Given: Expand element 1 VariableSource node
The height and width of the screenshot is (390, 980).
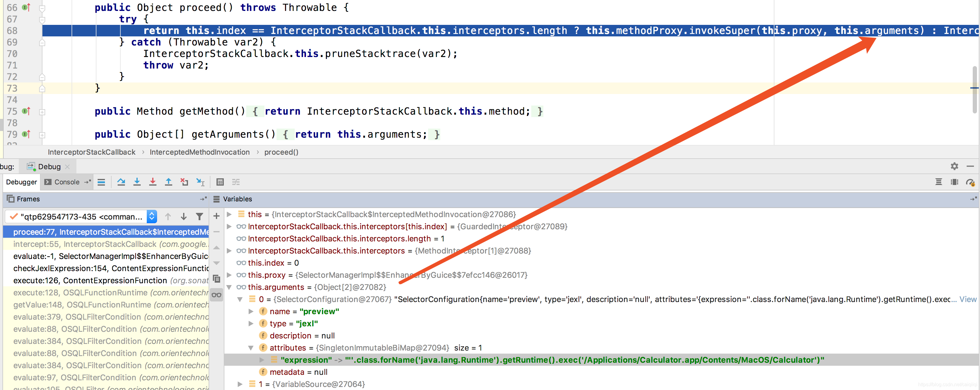Looking at the screenshot, I should point(240,384).
